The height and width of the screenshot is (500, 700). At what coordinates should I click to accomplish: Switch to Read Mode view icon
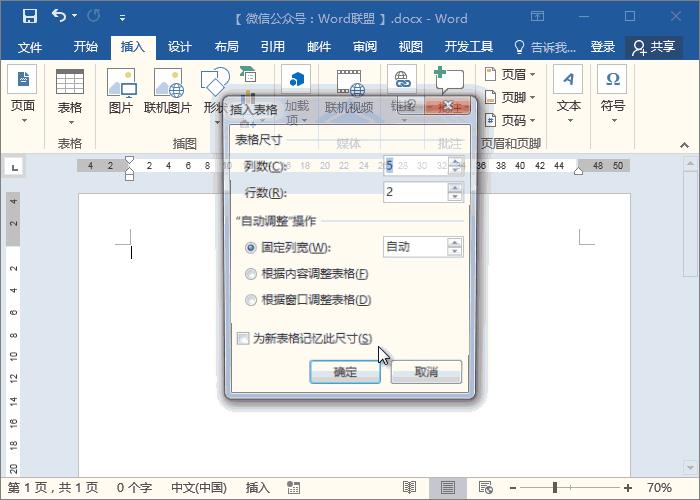click(409, 488)
